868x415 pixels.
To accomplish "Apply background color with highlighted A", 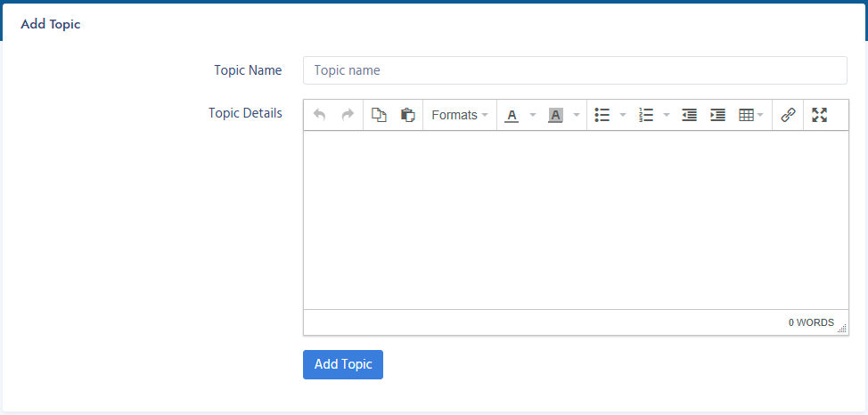I will [x=556, y=115].
